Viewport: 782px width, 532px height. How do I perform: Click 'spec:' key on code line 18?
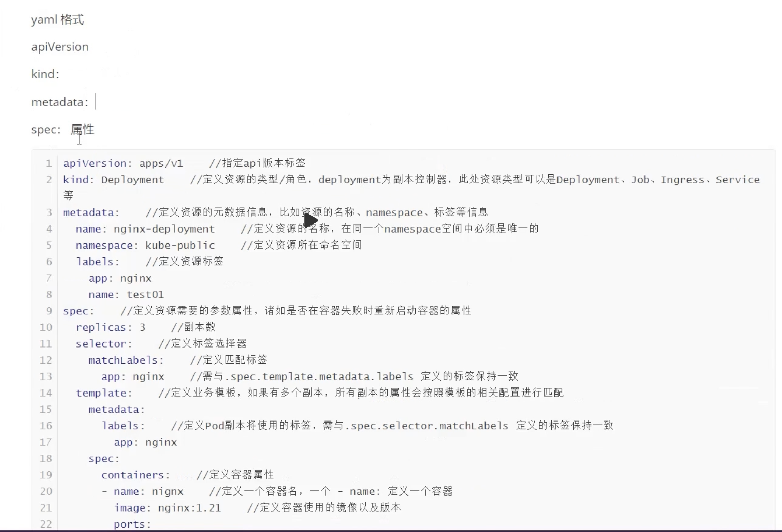(x=104, y=459)
